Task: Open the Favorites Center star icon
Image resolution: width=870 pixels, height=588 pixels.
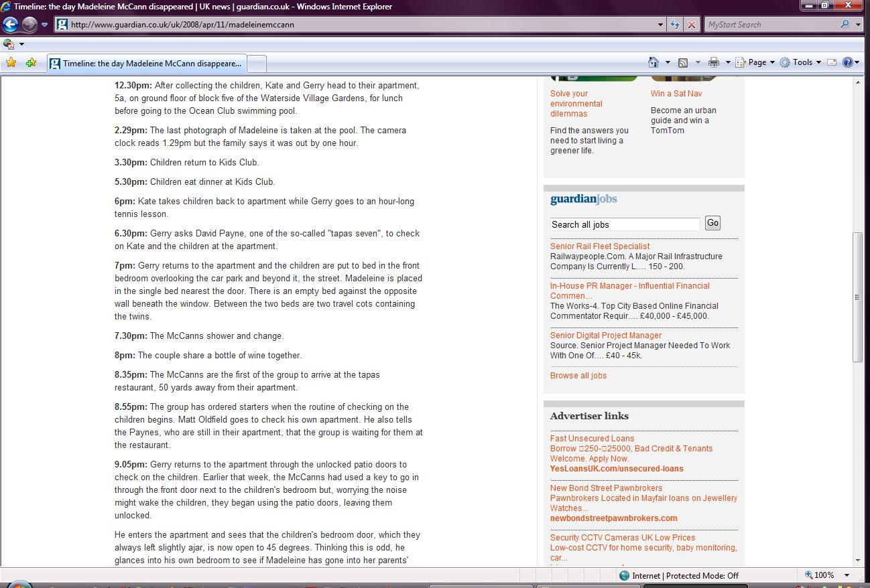Action: pos(11,62)
